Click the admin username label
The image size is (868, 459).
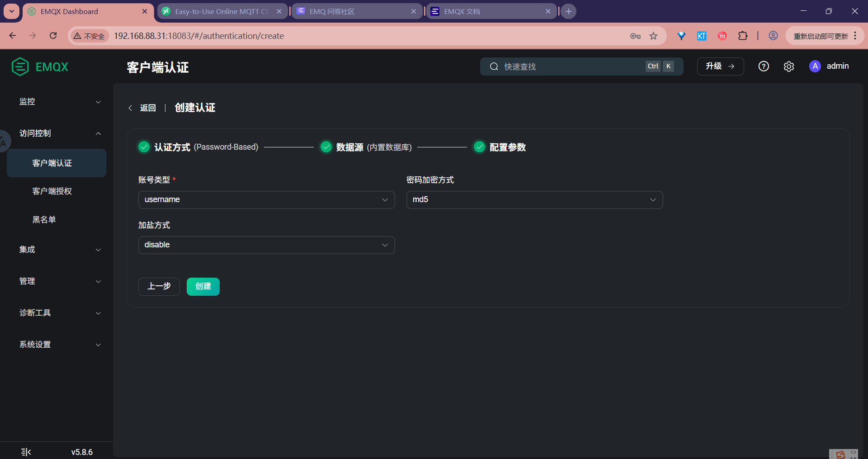pos(838,66)
